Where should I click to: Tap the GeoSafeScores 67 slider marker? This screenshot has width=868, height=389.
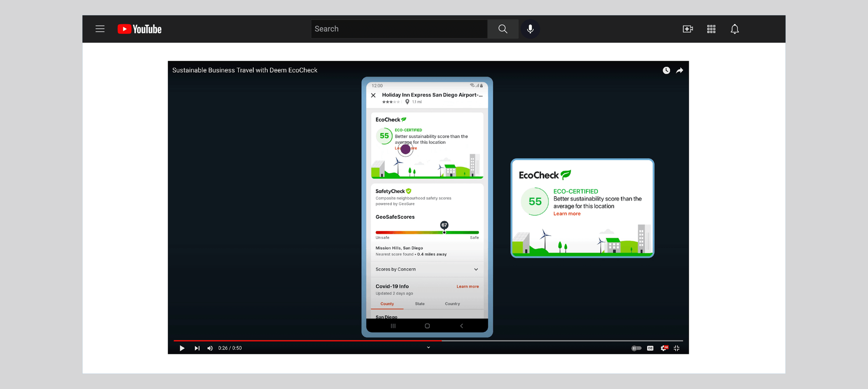[x=444, y=226]
